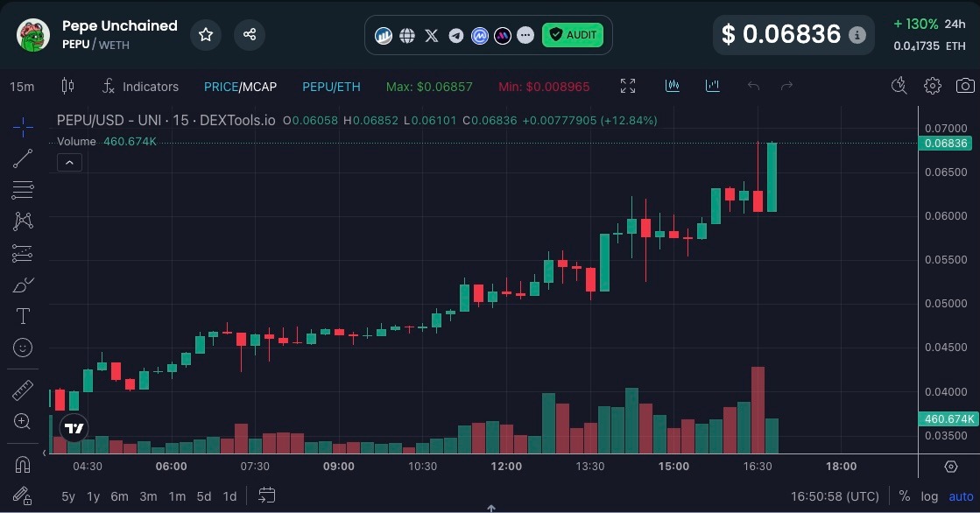Toggle lock all drawing tools
This screenshot has height=513, width=980.
tap(23, 496)
